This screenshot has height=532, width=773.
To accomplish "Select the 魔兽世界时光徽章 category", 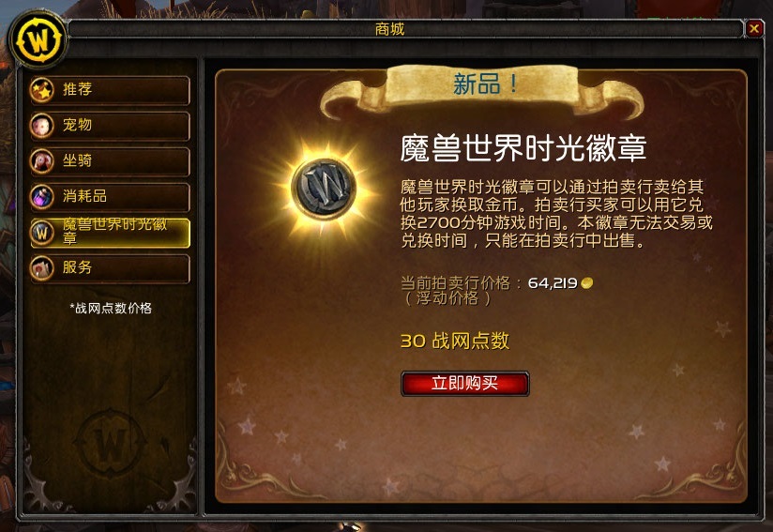I will (x=110, y=233).
